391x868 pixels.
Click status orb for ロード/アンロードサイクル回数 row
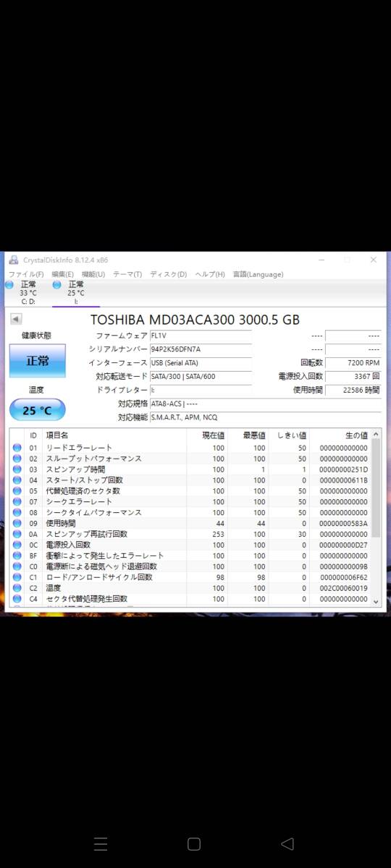point(17,577)
